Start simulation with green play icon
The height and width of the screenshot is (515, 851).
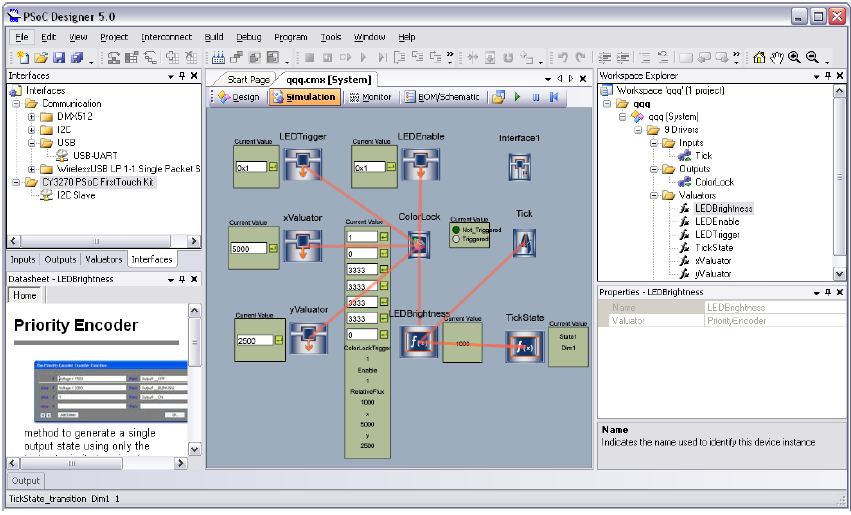pyautogui.click(x=518, y=97)
